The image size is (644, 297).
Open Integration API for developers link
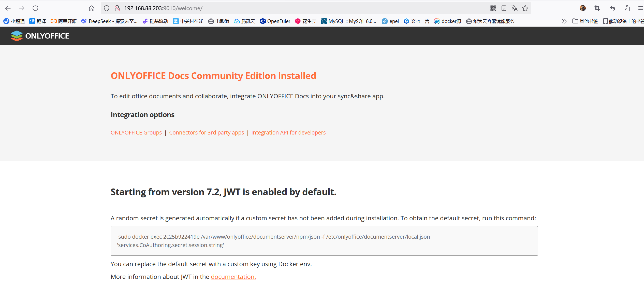pos(288,132)
